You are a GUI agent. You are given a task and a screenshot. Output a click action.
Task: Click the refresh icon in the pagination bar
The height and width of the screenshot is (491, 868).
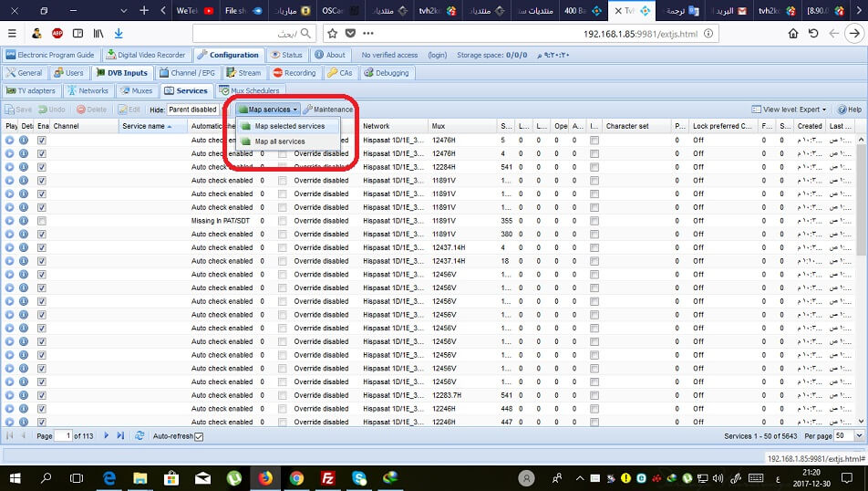(x=139, y=436)
